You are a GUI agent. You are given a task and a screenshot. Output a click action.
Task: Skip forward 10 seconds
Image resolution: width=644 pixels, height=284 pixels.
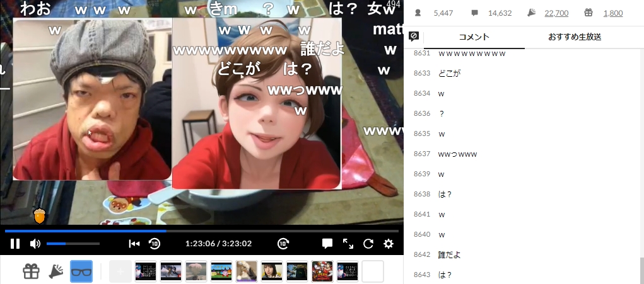click(283, 244)
